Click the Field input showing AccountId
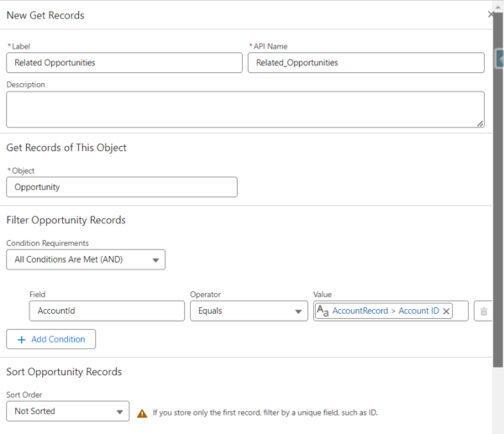Screen dimensions: 504x434 click(107, 311)
